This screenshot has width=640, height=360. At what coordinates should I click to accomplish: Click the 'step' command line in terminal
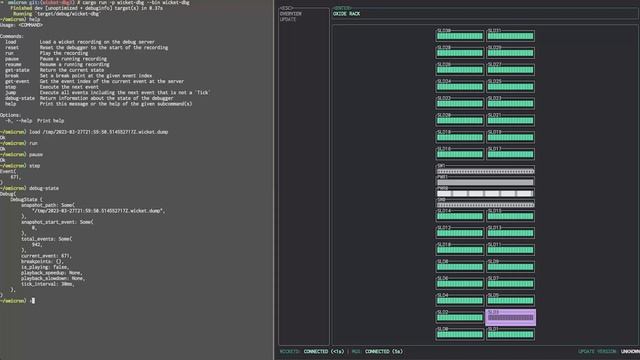pos(20,166)
